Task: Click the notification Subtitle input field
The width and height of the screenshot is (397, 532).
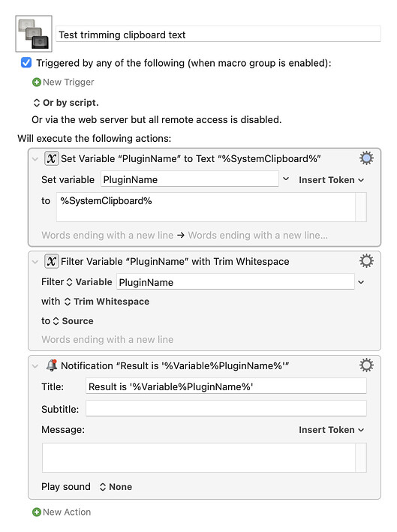Action: 226,408
